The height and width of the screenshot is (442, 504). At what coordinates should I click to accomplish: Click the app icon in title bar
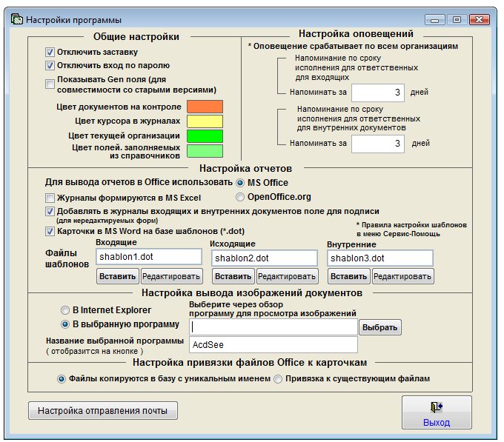(x=17, y=19)
